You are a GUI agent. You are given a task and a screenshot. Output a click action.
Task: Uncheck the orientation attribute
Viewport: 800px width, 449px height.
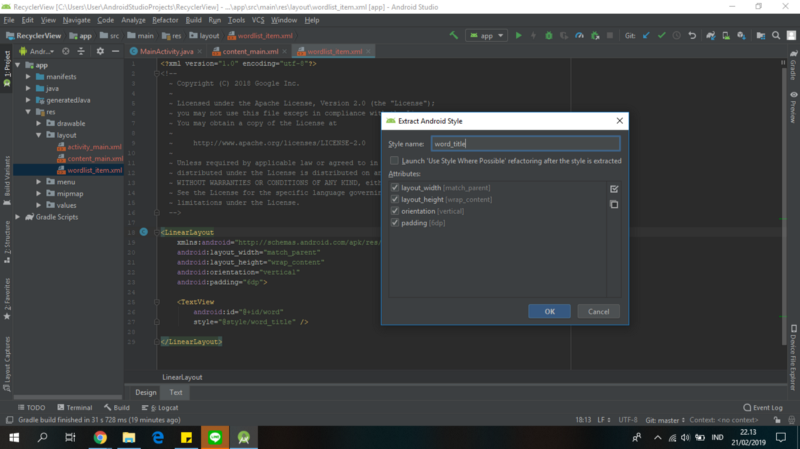coord(394,211)
